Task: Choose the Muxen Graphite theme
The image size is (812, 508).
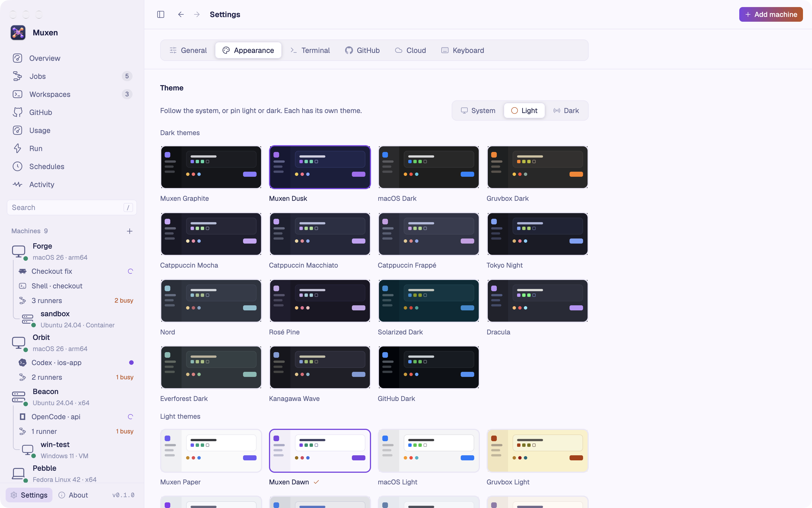Action: click(211, 167)
